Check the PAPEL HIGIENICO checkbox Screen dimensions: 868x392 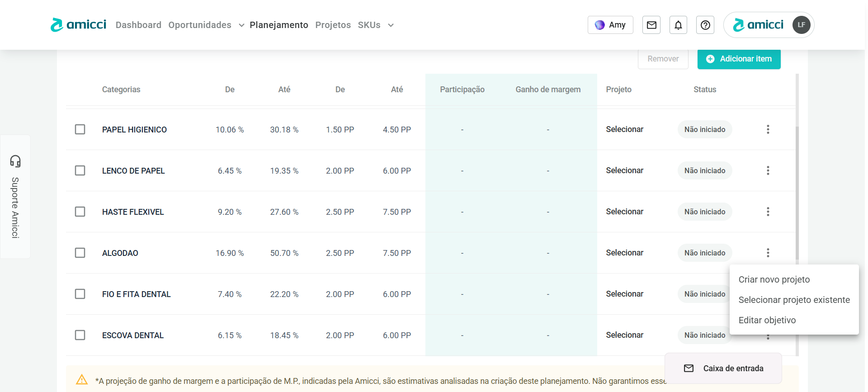[x=80, y=129]
